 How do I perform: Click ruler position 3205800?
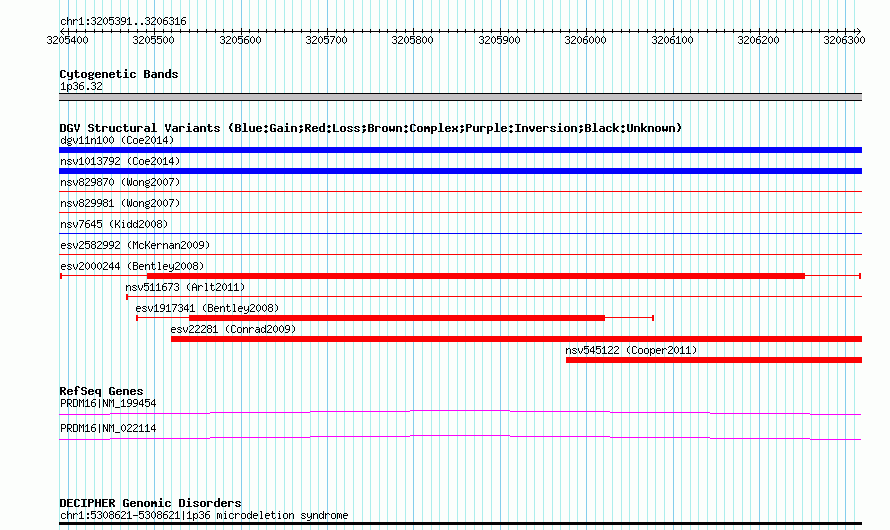coord(413,40)
